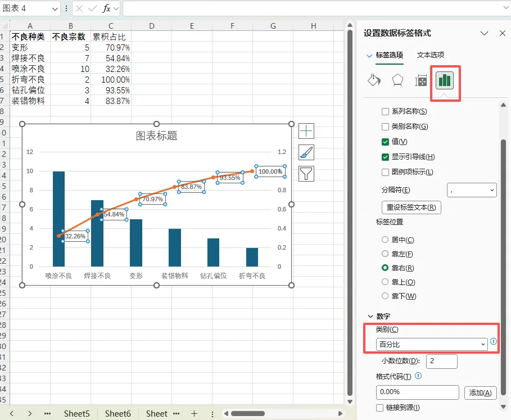The width and height of the screenshot is (511, 420).
Task: Add a new sheet with plus icon
Action: pyautogui.click(x=195, y=413)
